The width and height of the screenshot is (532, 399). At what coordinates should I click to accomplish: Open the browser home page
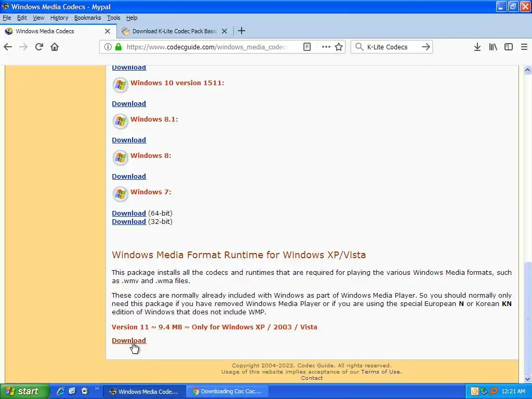(55, 47)
